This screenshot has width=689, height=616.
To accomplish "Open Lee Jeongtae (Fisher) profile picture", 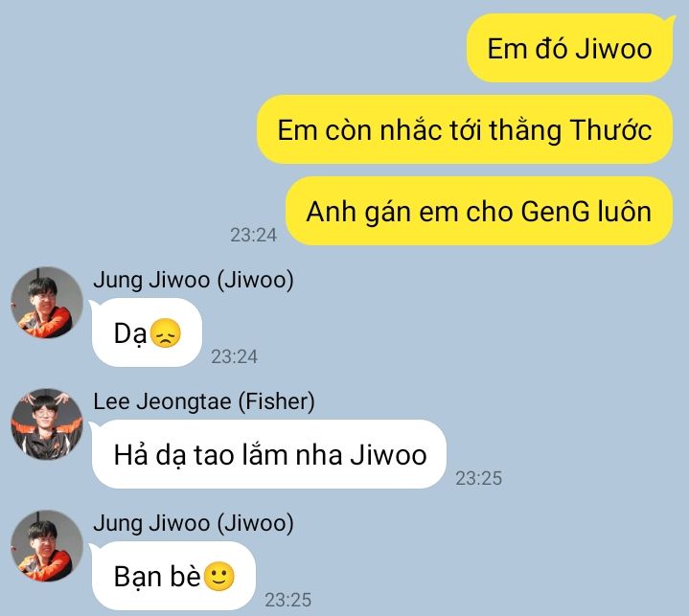I will click(47, 424).
